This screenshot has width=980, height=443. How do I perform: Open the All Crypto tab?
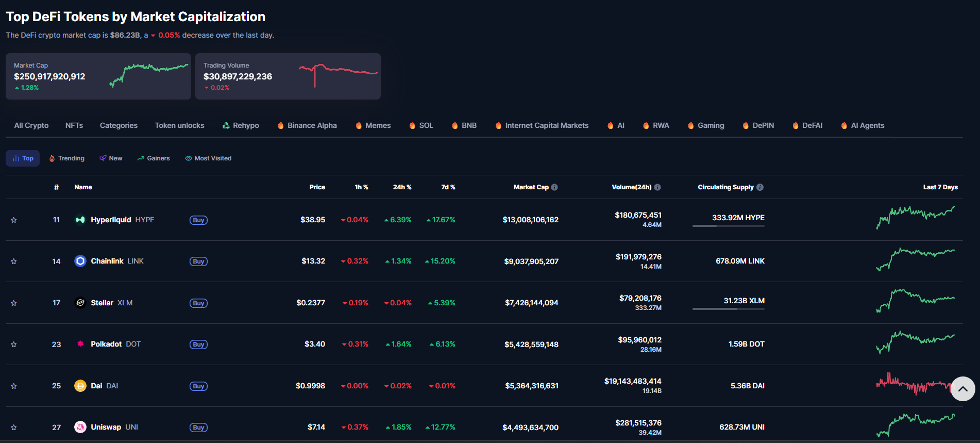(31, 125)
